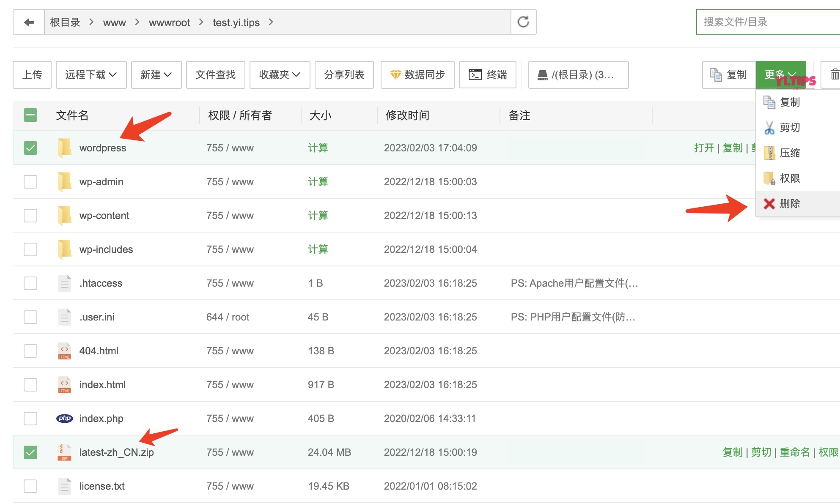Open 文件查找 file search
Image resolution: width=840 pixels, height=504 pixels.
pos(216,75)
